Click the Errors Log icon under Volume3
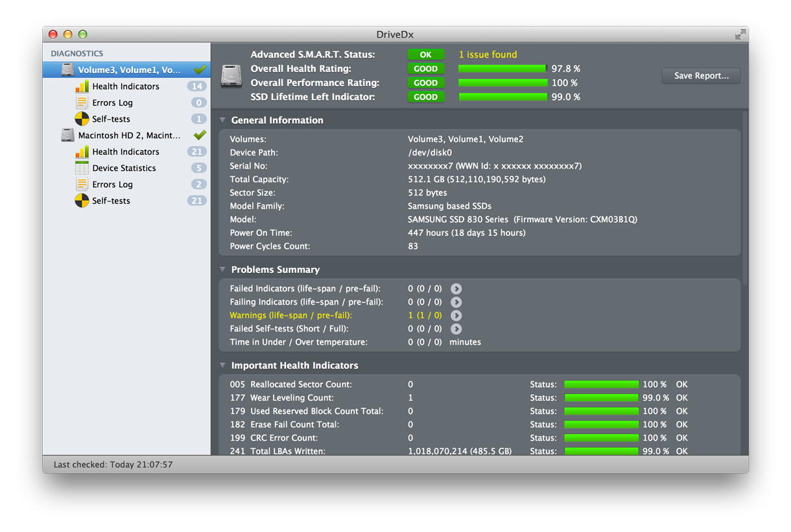 pos(82,102)
